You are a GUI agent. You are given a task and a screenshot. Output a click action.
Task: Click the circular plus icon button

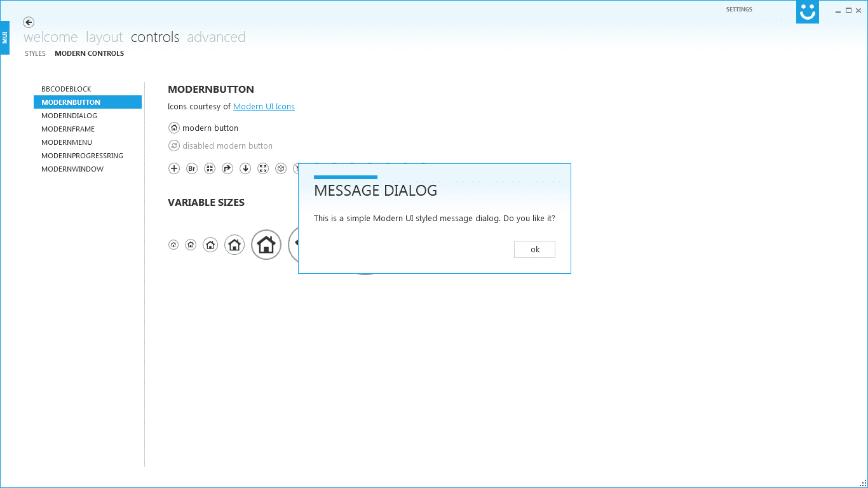coord(173,168)
